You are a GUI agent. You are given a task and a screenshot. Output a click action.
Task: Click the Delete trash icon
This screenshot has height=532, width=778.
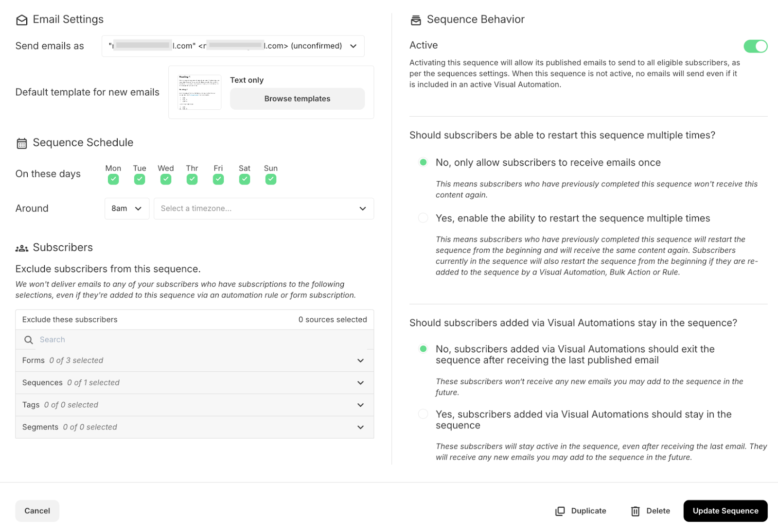tap(635, 511)
